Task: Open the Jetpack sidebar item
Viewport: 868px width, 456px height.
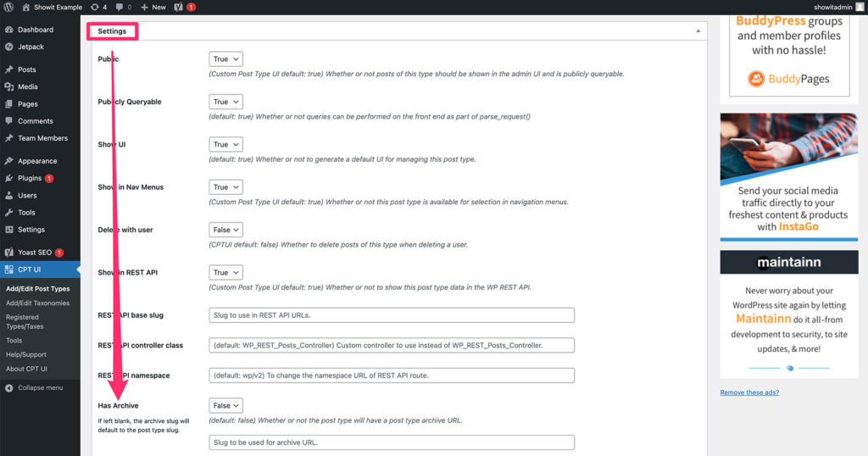Action: click(32, 47)
